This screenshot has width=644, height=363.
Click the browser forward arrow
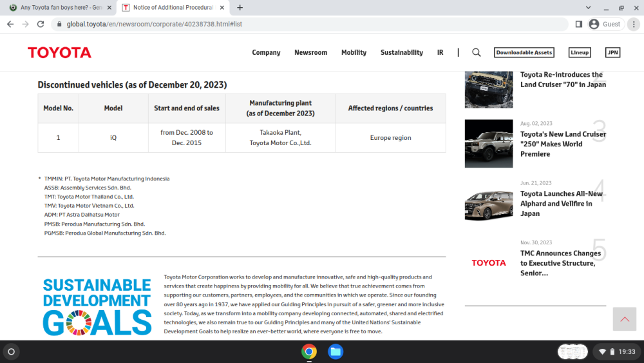[26, 25]
